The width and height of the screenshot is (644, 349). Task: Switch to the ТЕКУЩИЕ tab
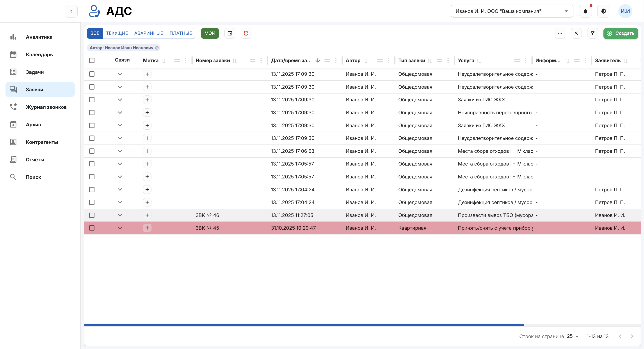[x=117, y=33]
